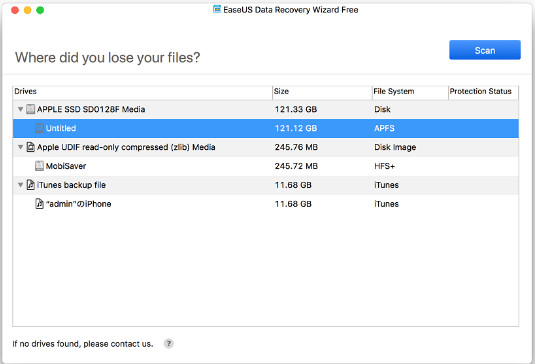The width and height of the screenshot is (535, 364).
Task: Click 'Where did you lose your files?' heading
Action: pos(107,58)
